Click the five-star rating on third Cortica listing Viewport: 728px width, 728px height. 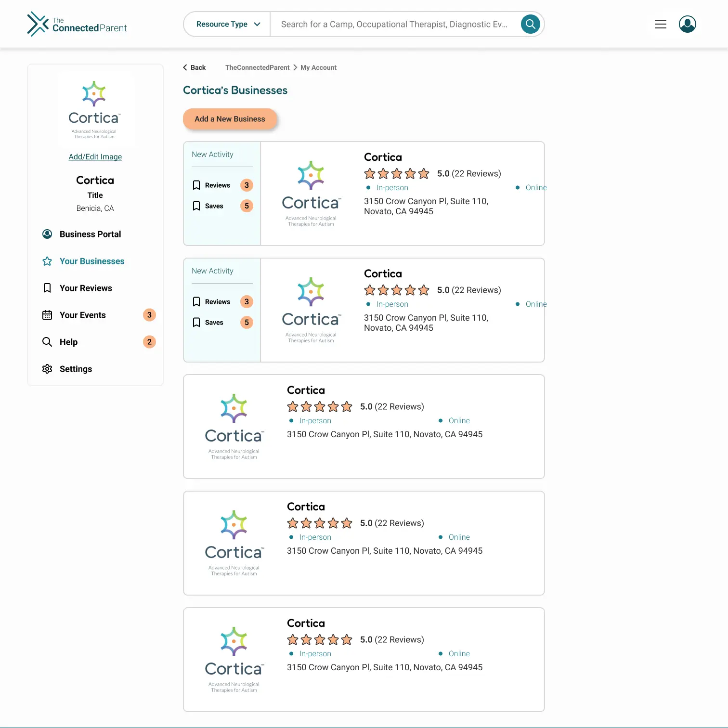coord(319,407)
